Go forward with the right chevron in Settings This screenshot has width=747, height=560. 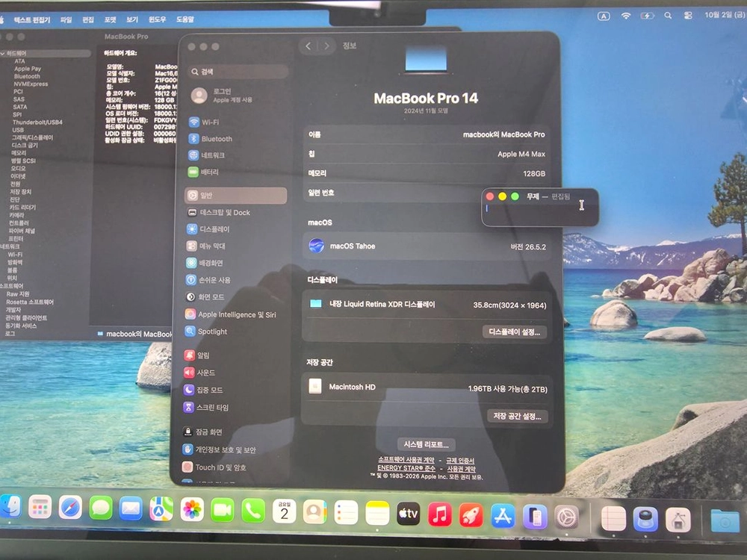(327, 46)
